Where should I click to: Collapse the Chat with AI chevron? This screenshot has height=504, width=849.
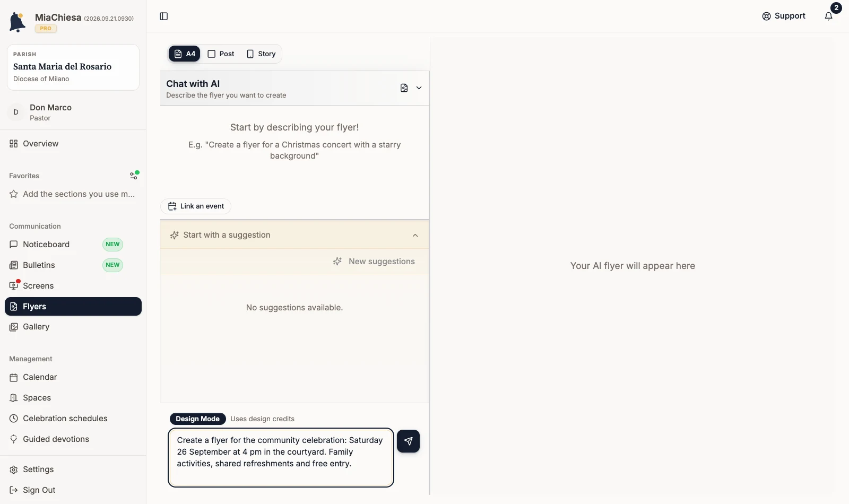(419, 88)
